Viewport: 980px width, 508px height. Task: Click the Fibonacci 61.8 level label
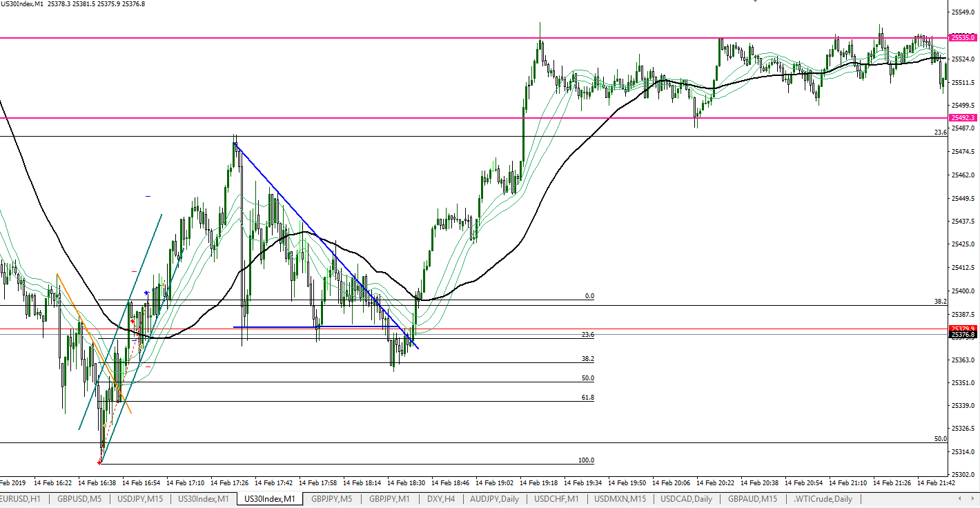(x=587, y=398)
